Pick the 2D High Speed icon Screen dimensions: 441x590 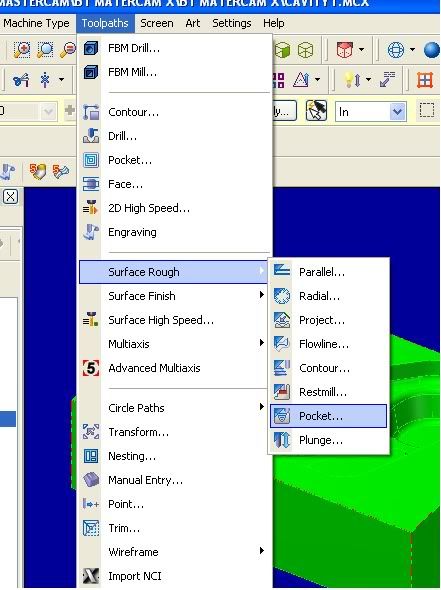(91, 208)
